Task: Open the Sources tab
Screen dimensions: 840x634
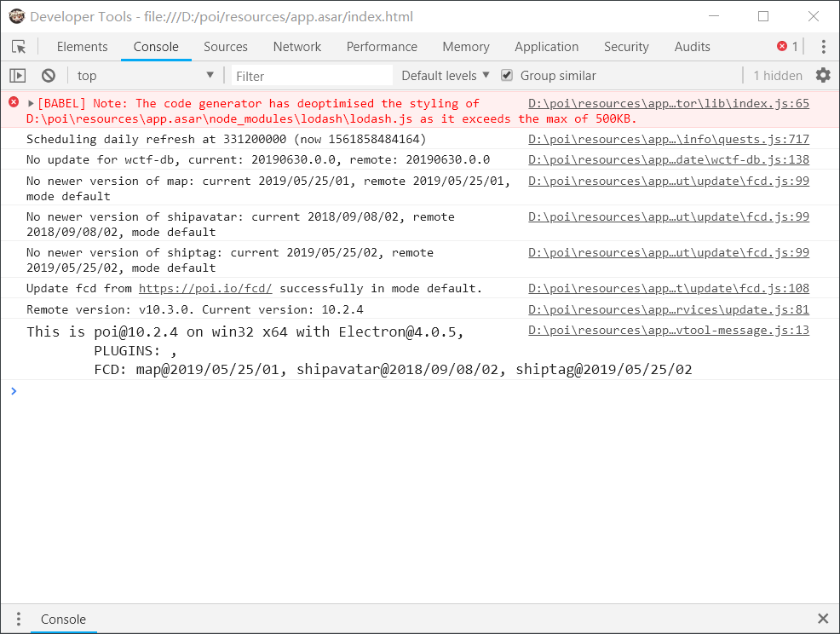Action: tap(226, 47)
